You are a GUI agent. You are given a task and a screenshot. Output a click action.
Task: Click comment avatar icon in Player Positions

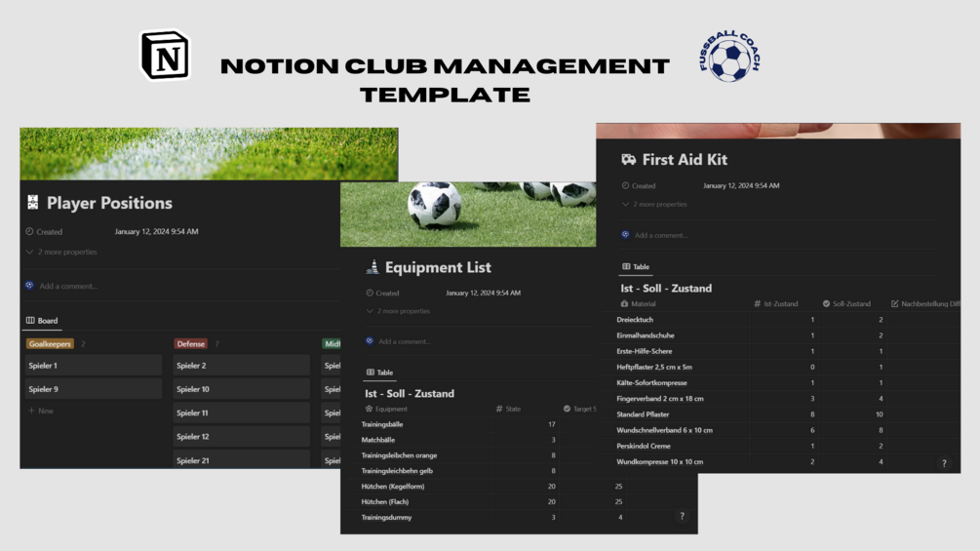coord(29,285)
